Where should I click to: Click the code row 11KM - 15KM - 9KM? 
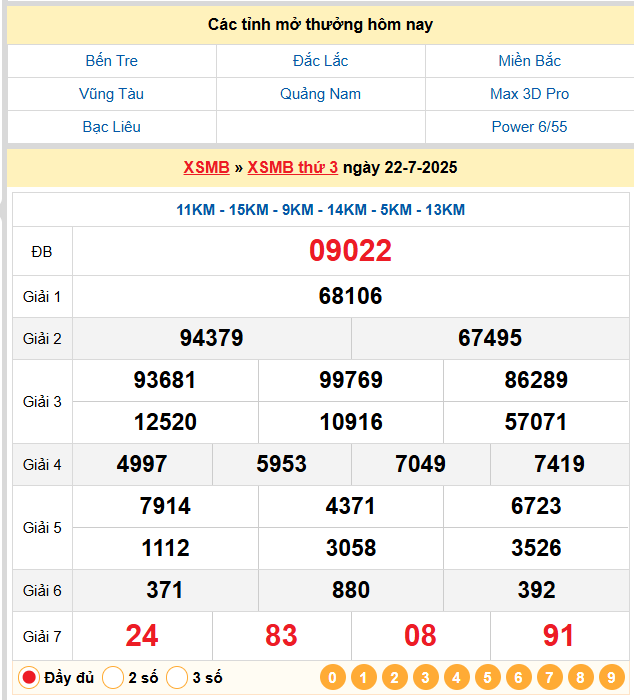pos(321,210)
